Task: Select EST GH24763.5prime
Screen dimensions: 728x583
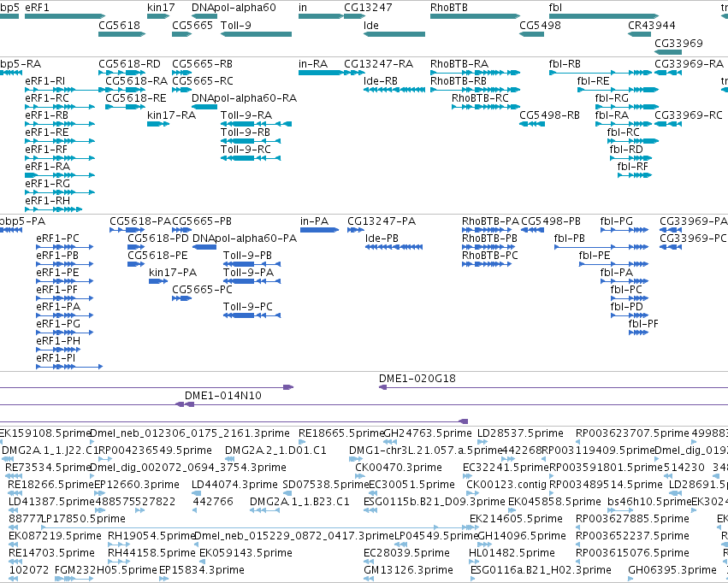Action: 428,433
